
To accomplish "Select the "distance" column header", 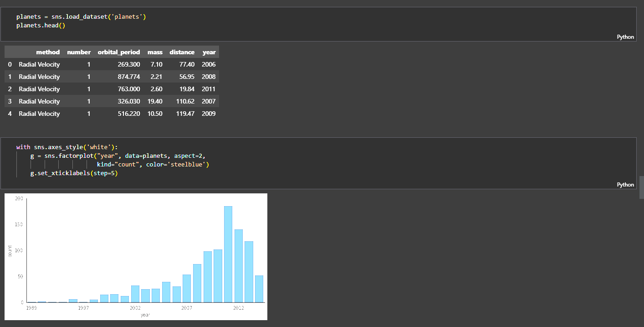I will (x=182, y=52).
